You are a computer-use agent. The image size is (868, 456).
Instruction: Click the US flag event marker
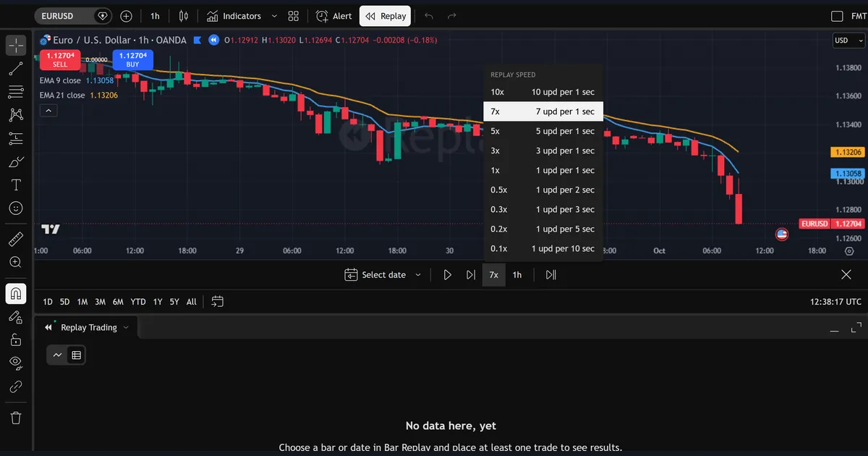[x=781, y=234]
